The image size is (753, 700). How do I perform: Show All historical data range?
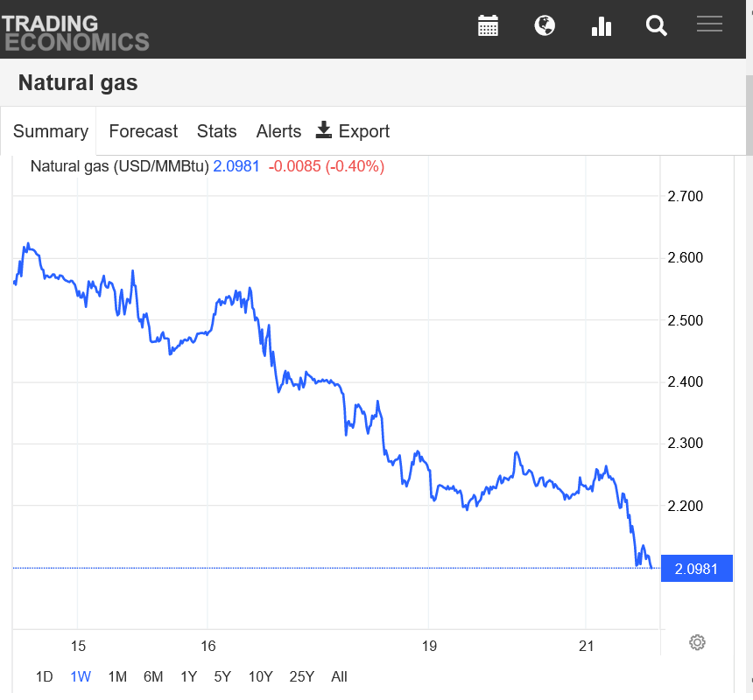click(x=340, y=676)
